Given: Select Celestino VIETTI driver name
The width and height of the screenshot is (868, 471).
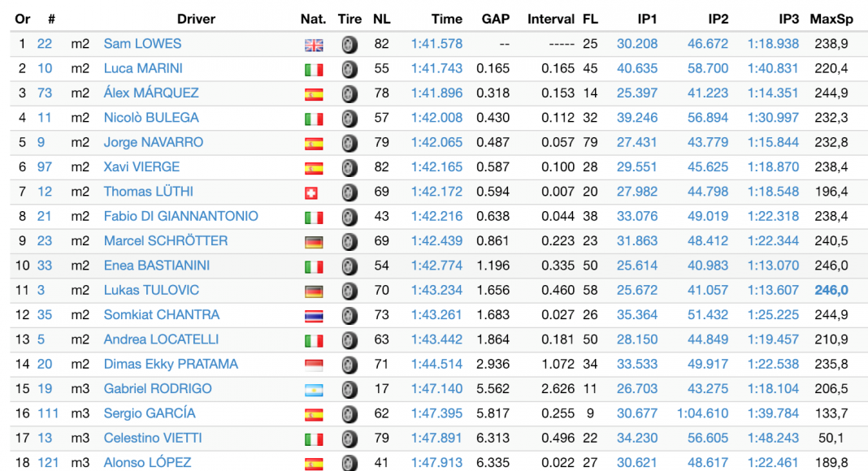Looking at the screenshot, I should 152,438.
